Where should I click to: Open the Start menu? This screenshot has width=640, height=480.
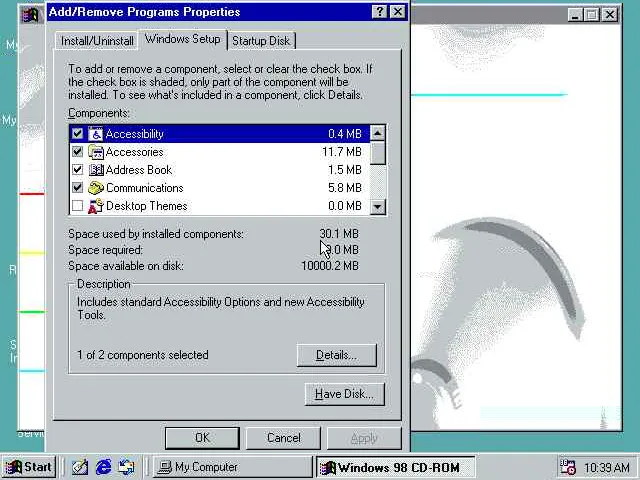click(x=29, y=467)
